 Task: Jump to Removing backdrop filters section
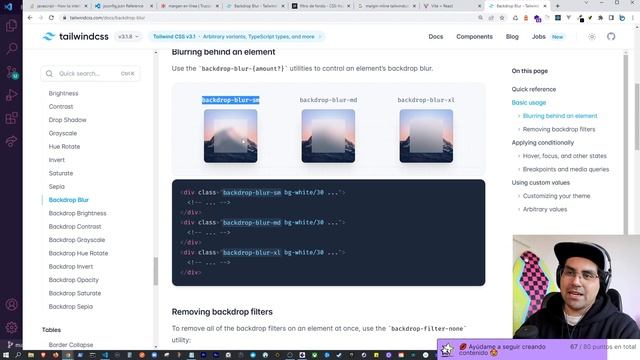point(559,129)
